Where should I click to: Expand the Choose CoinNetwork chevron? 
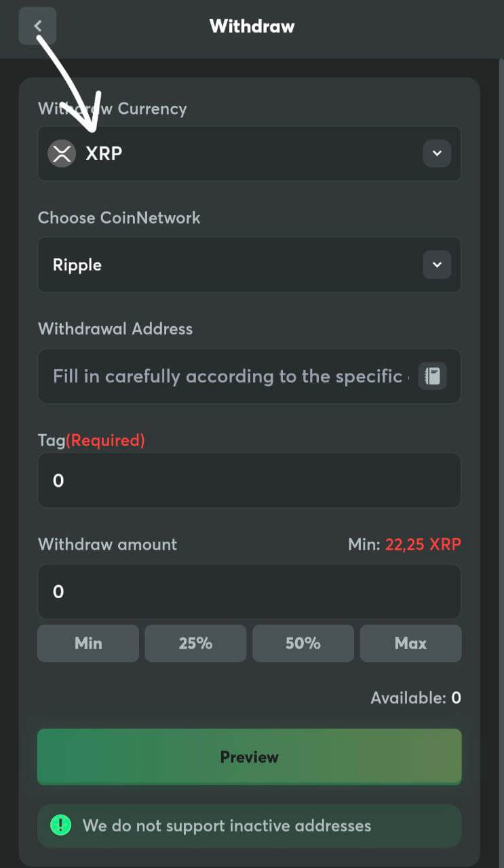[x=437, y=264]
